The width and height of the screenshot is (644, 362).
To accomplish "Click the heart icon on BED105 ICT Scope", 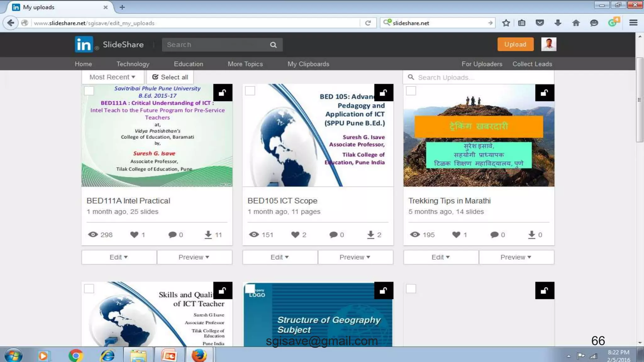I will coord(295,235).
